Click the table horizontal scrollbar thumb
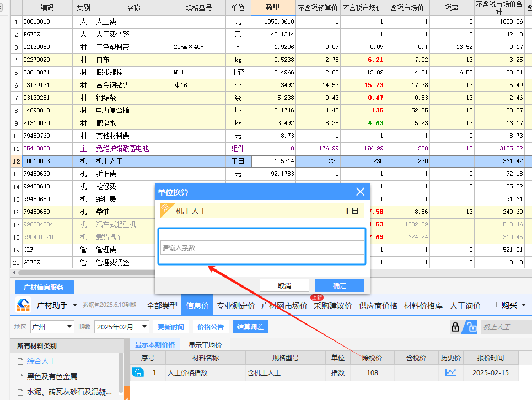The width and height of the screenshot is (532, 400). [87, 273]
